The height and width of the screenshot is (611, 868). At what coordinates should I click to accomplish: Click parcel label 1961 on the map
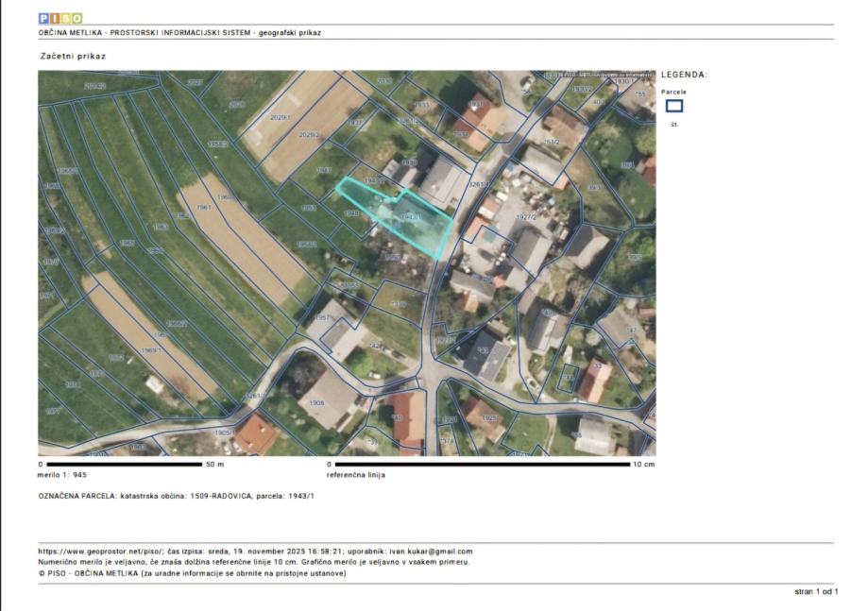click(204, 208)
